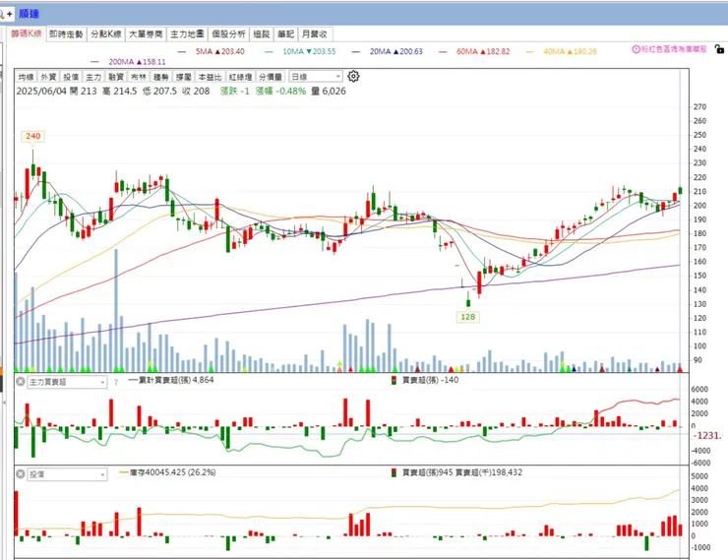Open the 筆記 tab
The width and height of the screenshot is (728, 560).
(285, 34)
